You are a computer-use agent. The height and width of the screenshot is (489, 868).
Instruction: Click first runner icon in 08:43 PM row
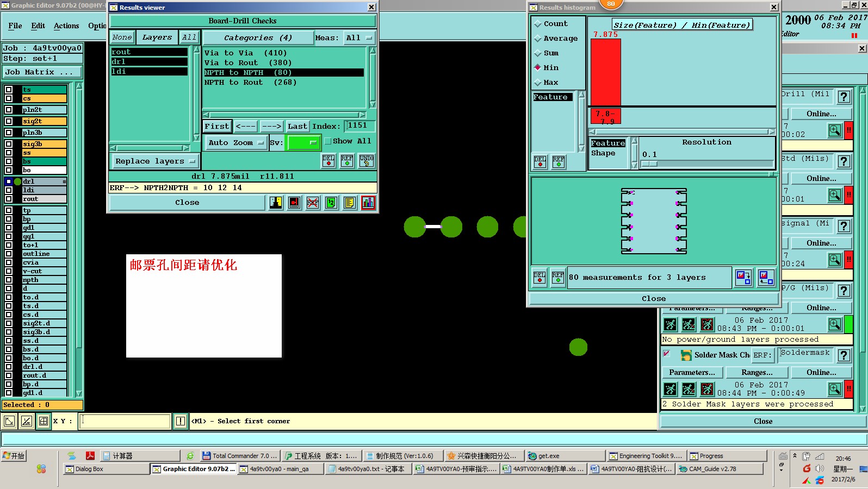pos(671,324)
